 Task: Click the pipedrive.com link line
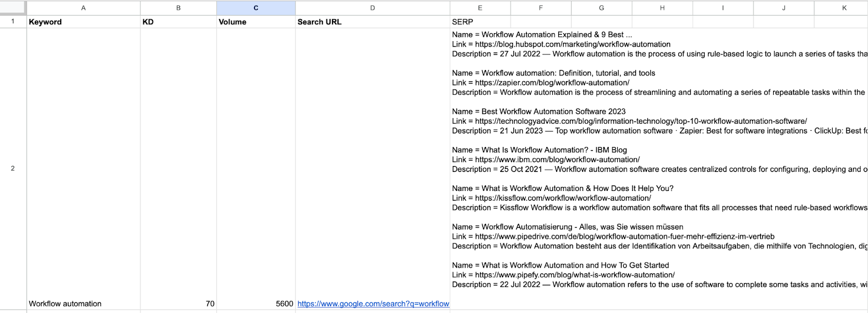[x=613, y=237]
